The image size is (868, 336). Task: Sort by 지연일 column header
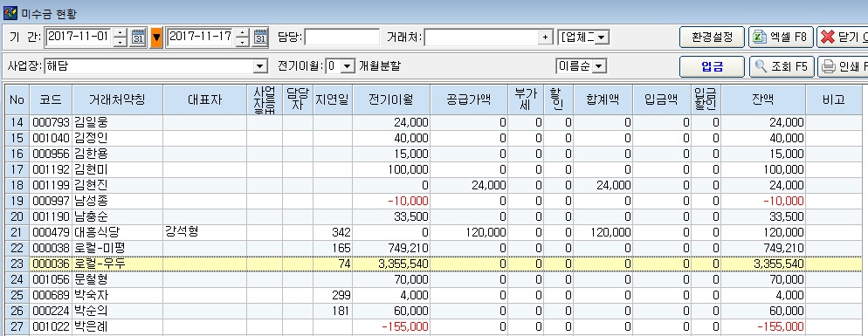tap(333, 99)
